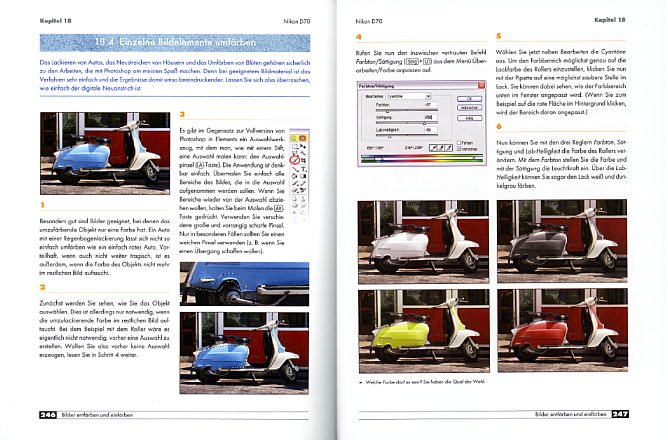Pick the add-to-sample eyedropper (plus)

coord(441,148)
